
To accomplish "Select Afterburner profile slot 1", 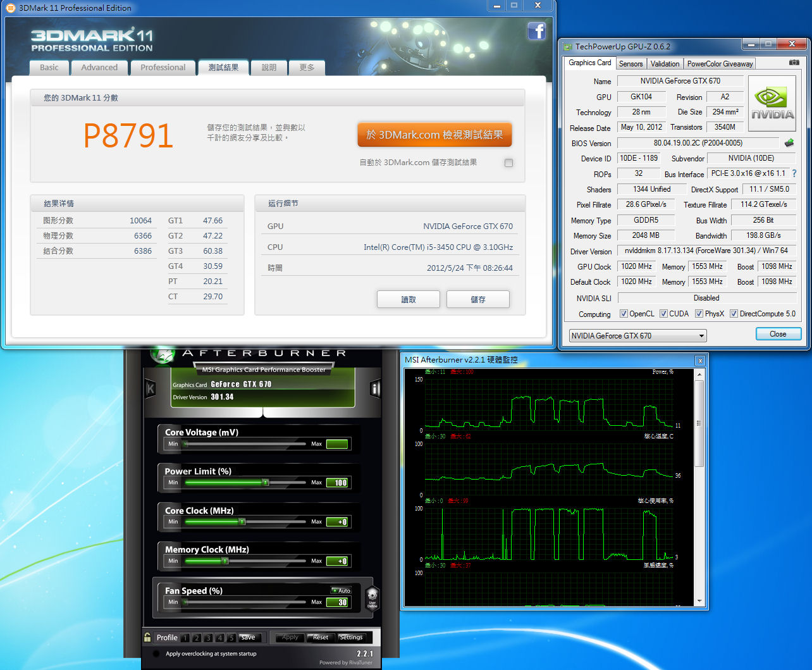I will click(185, 638).
